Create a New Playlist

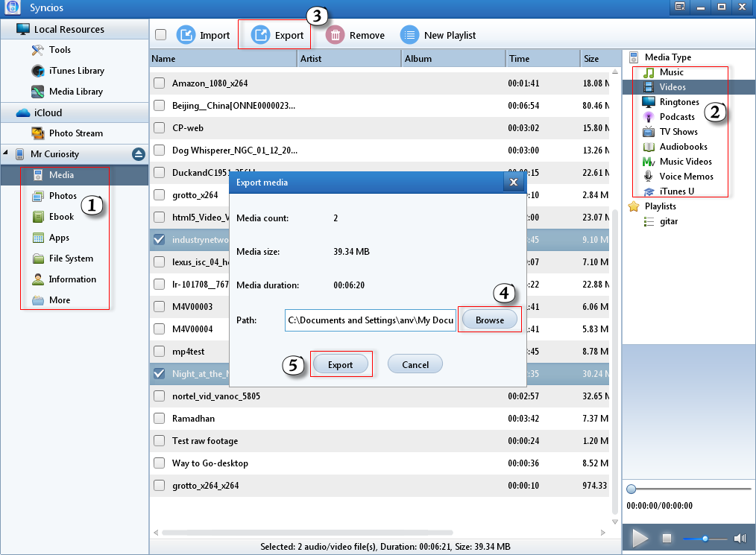(438, 35)
